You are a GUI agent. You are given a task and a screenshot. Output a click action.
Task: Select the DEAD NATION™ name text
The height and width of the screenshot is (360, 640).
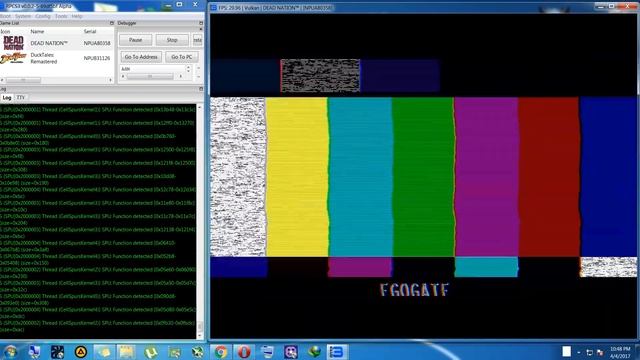click(49, 43)
